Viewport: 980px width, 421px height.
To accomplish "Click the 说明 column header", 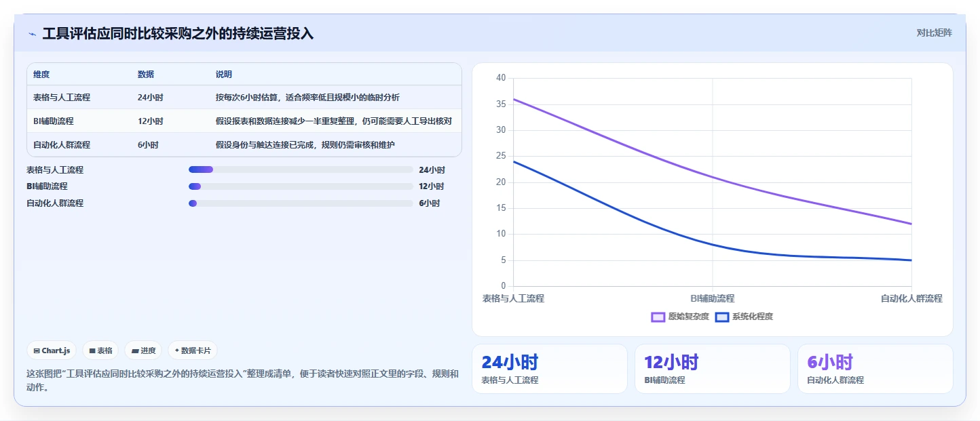I will pos(224,75).
